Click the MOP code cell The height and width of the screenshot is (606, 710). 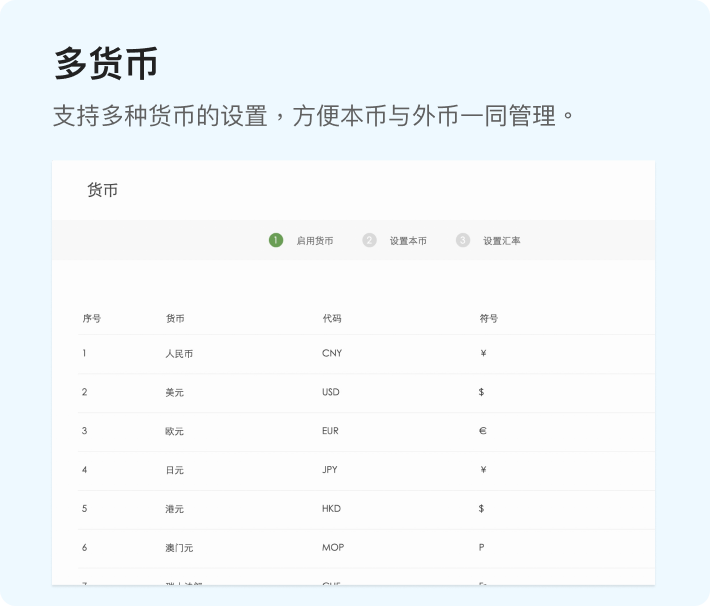[x=333, y=548]
